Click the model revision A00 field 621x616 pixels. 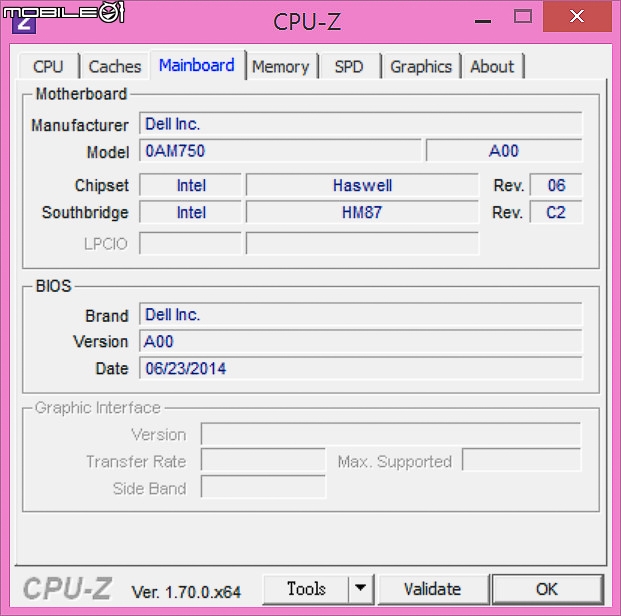(x=504, y=151)
